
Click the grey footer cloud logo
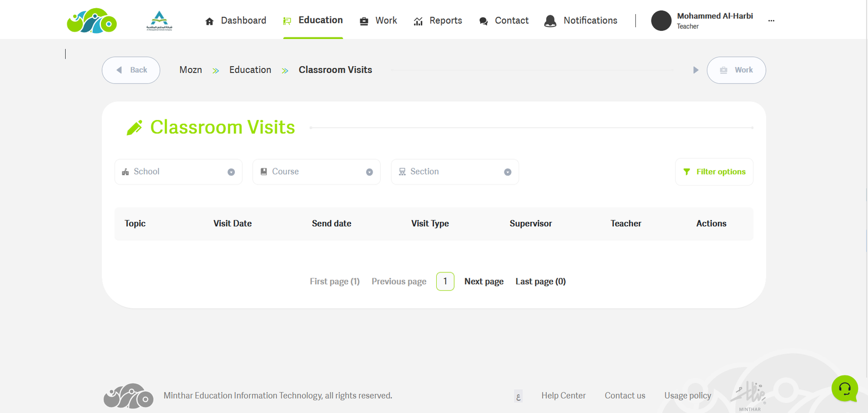pos(129,396)
